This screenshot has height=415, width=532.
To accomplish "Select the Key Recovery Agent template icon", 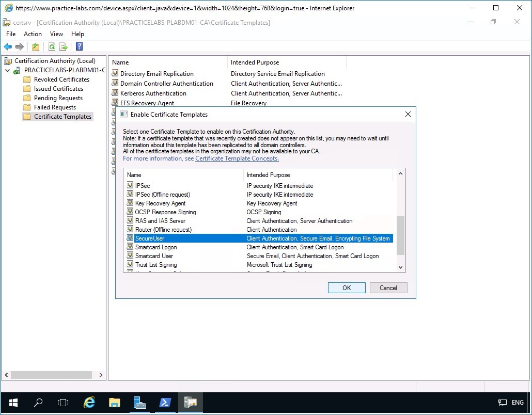I will (130, 203).
